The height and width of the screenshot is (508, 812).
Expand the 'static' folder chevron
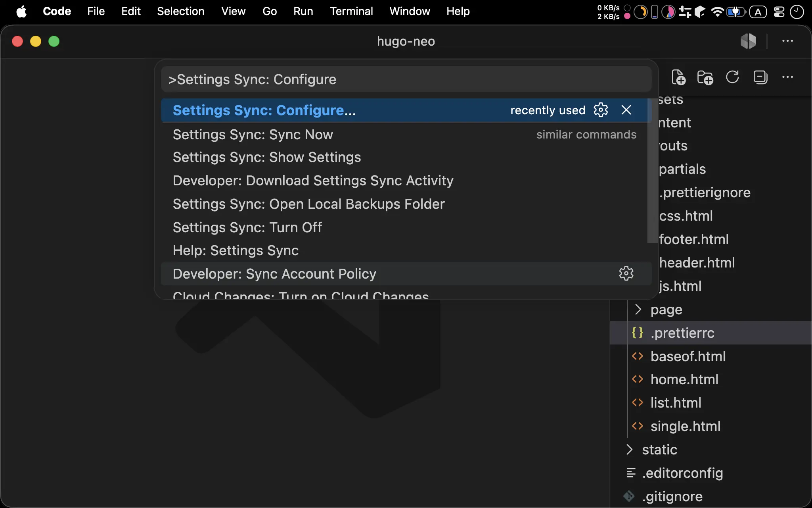tap(629, 450)
